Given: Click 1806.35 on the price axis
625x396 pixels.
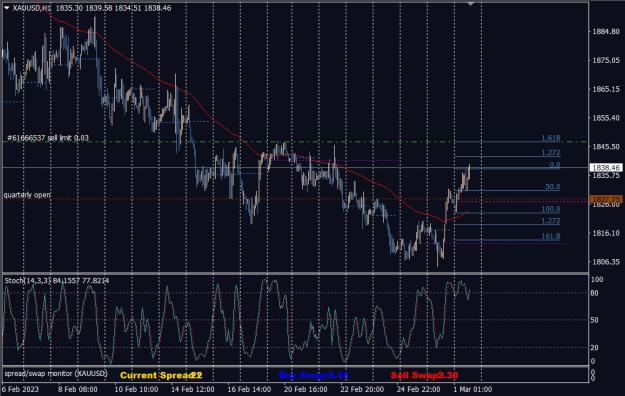Looking at the screenshot, I should click(606, 262).
